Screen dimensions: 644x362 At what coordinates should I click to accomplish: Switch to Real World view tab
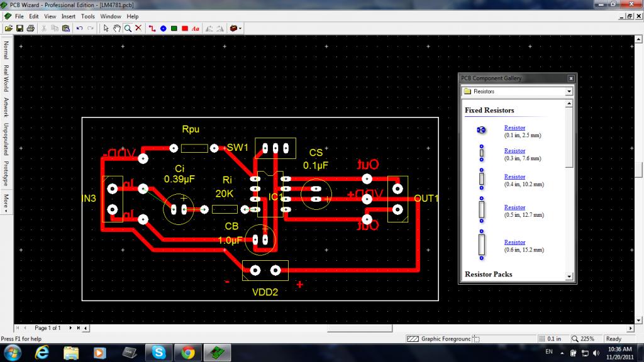(6, 79)
